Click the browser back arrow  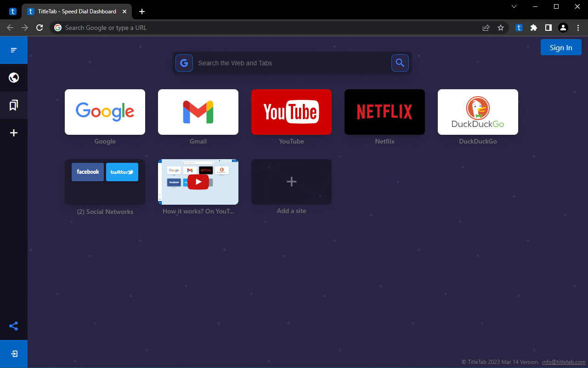coord(10,28)
